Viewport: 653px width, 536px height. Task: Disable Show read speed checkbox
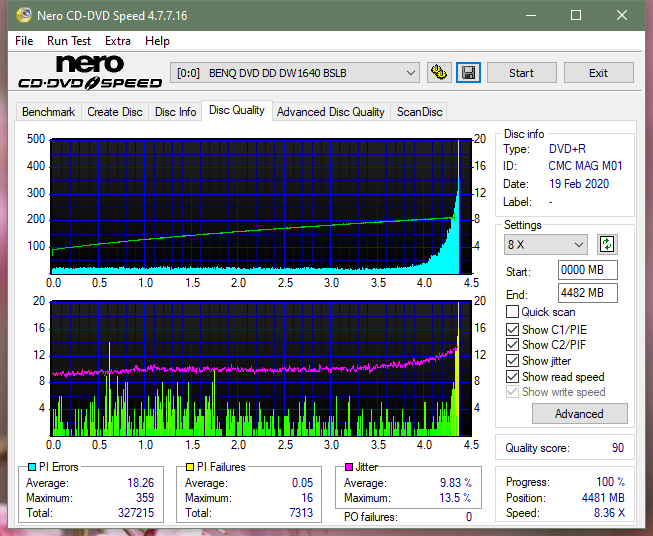point(512,376)
